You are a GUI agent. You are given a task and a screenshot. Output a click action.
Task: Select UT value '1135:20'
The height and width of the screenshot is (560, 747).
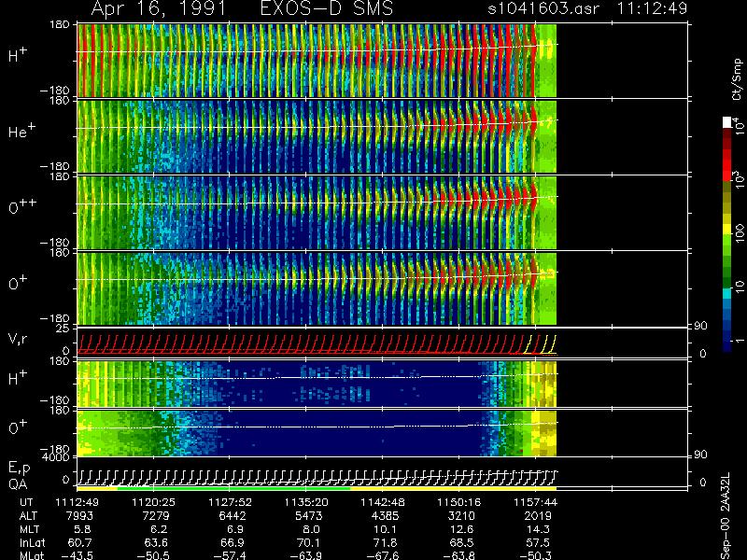[x=306, y=502]
